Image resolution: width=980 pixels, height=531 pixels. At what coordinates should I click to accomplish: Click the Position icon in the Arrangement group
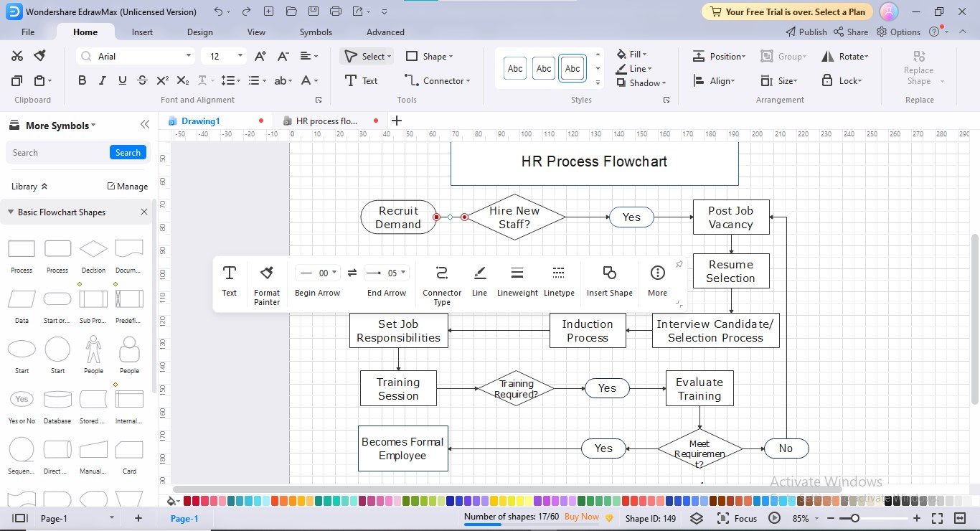(x=719, y=56)
